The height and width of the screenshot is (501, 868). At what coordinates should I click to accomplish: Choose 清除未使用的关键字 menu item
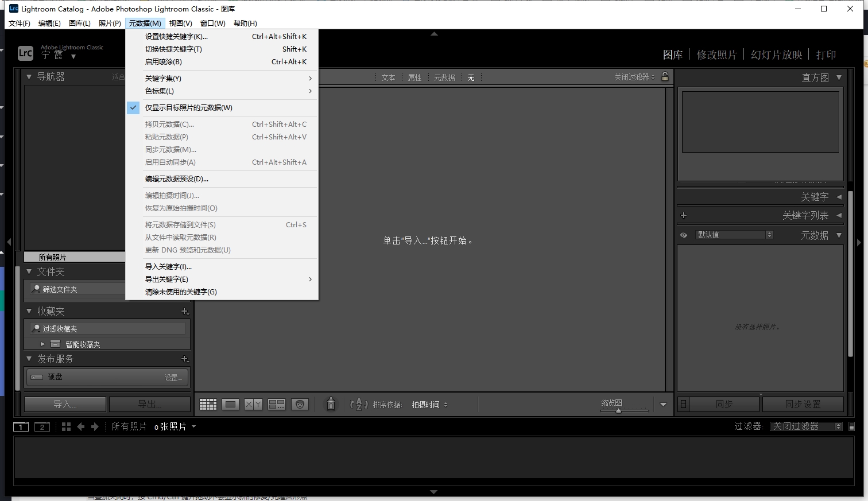tap(222, 292)
